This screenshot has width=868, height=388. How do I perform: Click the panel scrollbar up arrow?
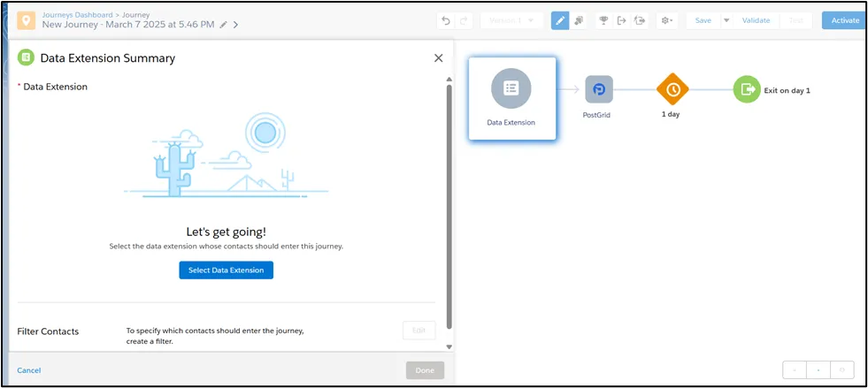449,80
